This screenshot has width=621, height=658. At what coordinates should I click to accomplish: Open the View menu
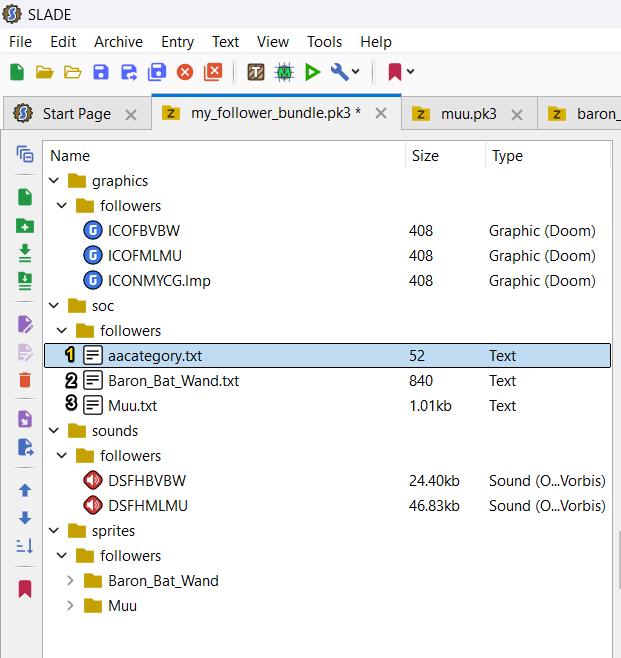(273, 42)
